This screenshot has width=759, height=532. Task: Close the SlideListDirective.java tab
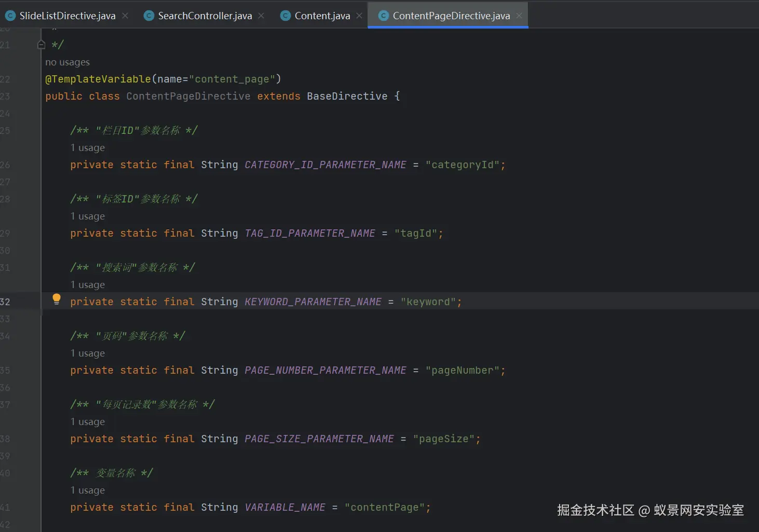pyautogui.click(x=125, y=16)
